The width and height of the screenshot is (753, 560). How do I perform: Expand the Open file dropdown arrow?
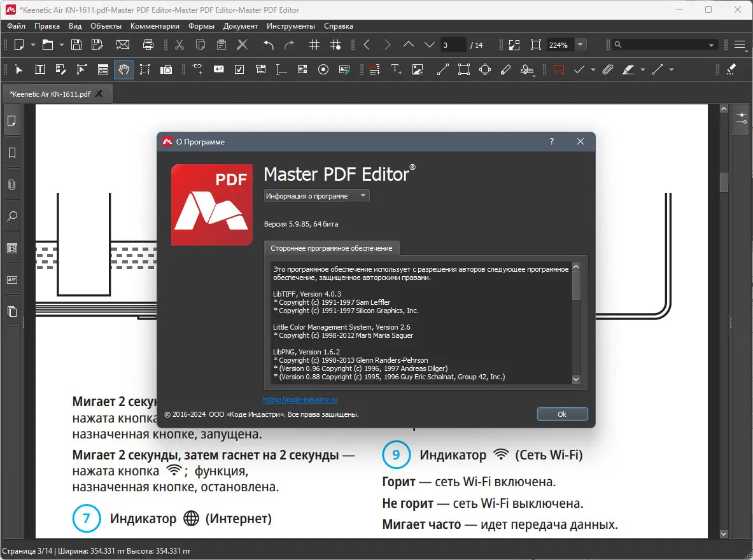pyautogui.click(x=62, y=45)
